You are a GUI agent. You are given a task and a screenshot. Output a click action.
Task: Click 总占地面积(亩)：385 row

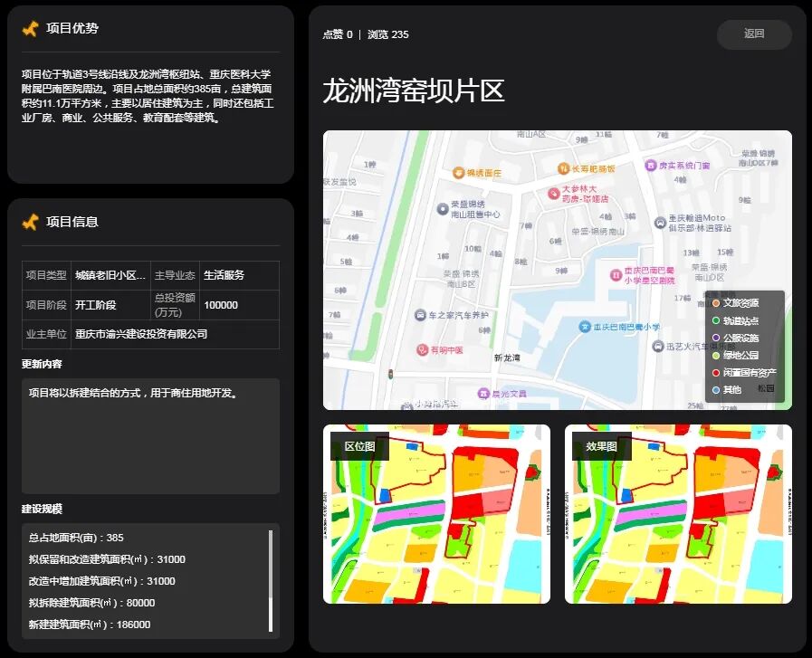coord(76,538)
